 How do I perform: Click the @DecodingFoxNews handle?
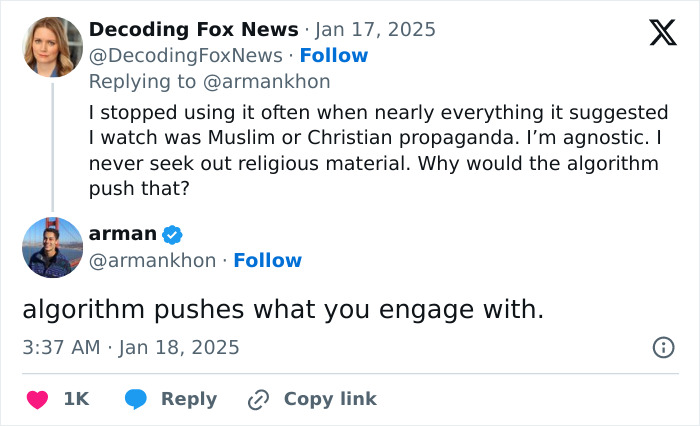(x=187, y=55)
